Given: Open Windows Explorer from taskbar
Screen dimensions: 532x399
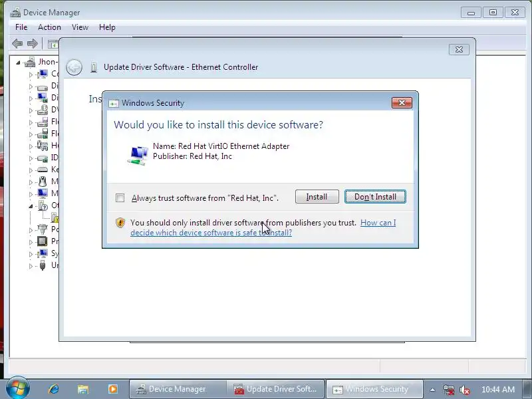Looking at the screenshot, I should pyautogui.click(x=82, y=389).
